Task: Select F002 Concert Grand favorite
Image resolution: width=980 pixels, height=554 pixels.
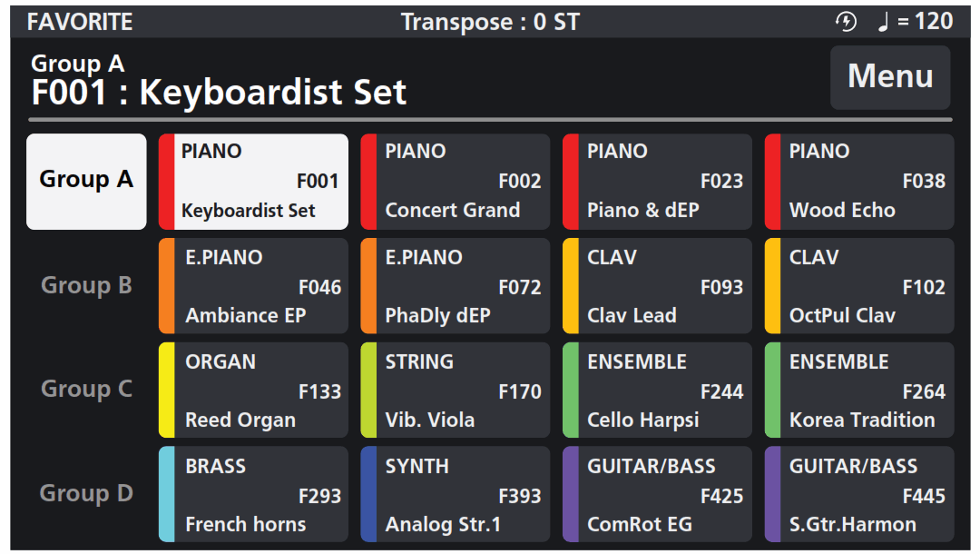Action: point(455,181)
